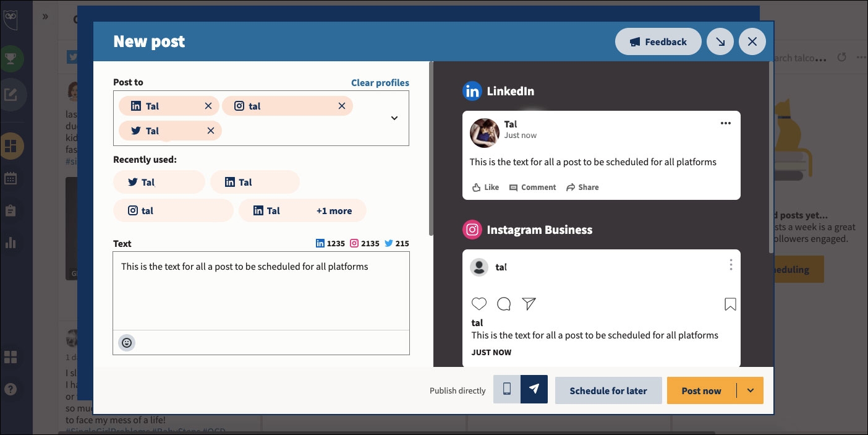
Task: Switch to mobile notification publishing mode
Action: coord(507,390)
